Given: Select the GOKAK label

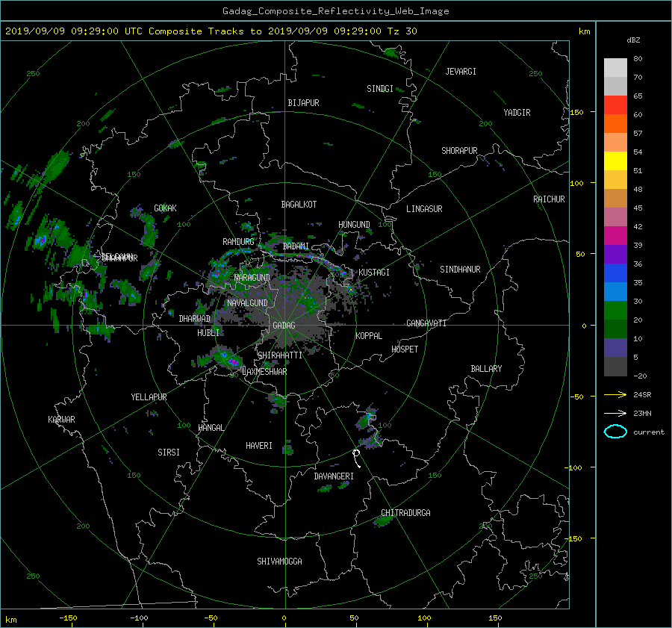Looking at the screenshot, I should click(x=166, y=208).
